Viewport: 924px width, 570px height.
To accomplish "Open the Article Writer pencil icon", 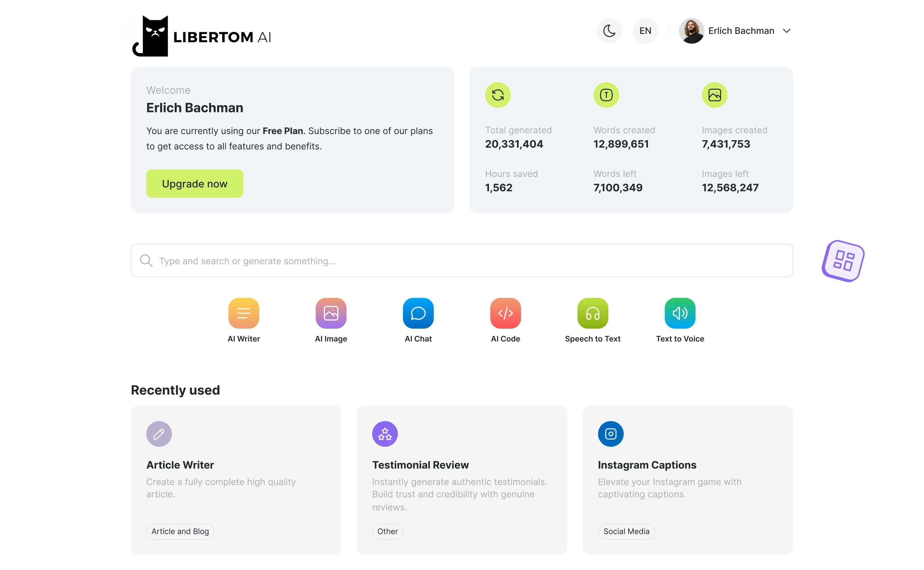I will 159,434.
